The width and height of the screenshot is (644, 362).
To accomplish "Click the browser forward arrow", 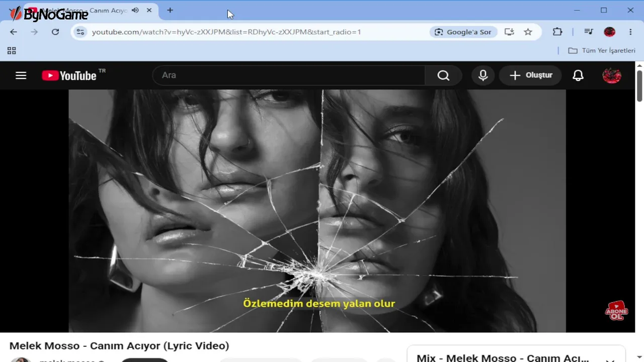I will coord(34,32).
